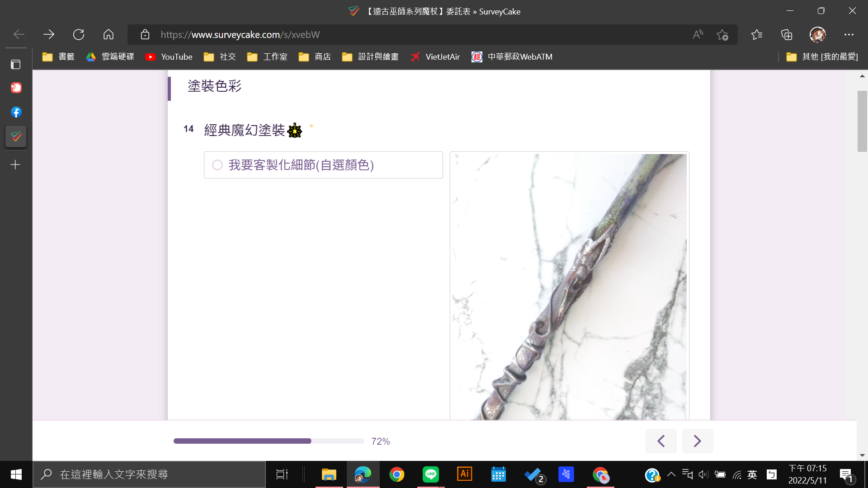Image resolution: width=868 pixels, height=488 pixels.
Task: Select 我要客製化細節(自選顏色) radio option
Action: 323,165
